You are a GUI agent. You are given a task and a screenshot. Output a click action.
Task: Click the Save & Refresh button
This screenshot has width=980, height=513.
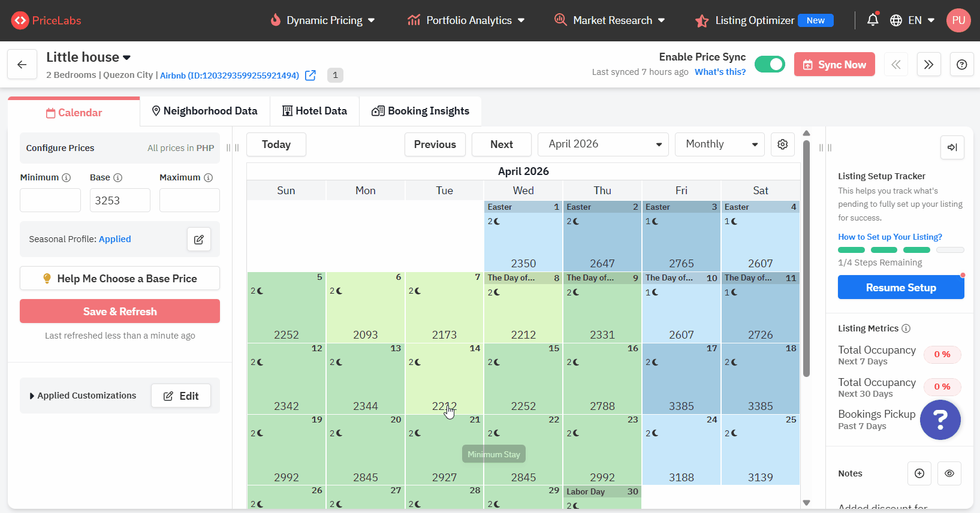pos(120,312)
